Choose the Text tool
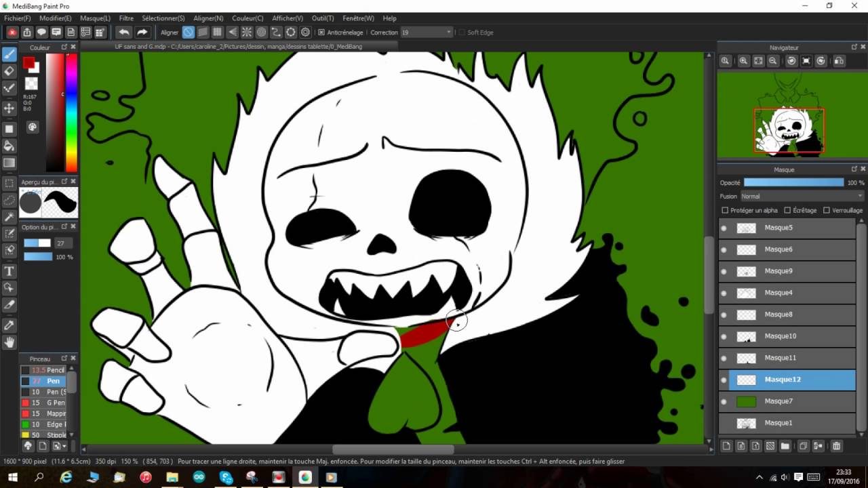Viewport: 868px width, 488px height. (9, 271)
